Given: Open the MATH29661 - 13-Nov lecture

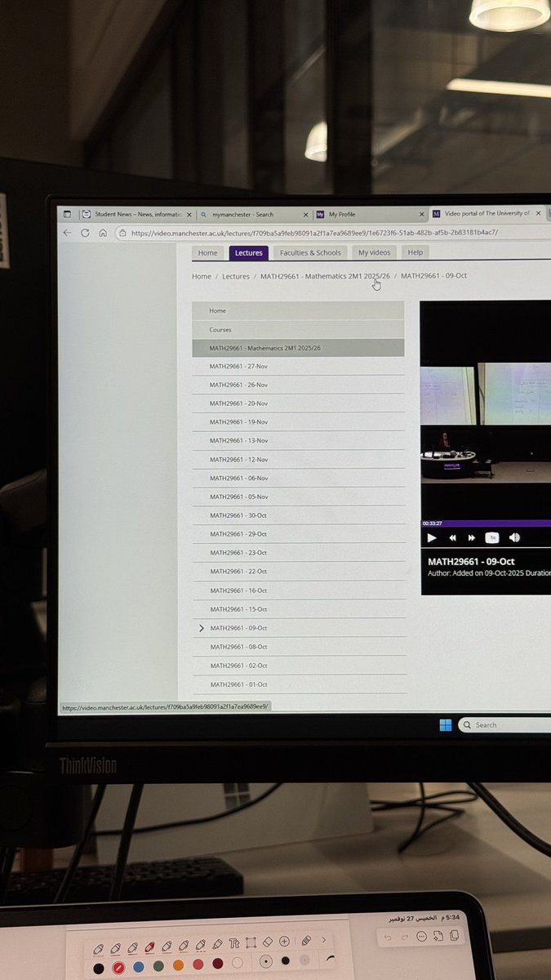Looking at the screenshot, I should pyautogui.click(x=299, y=441).
